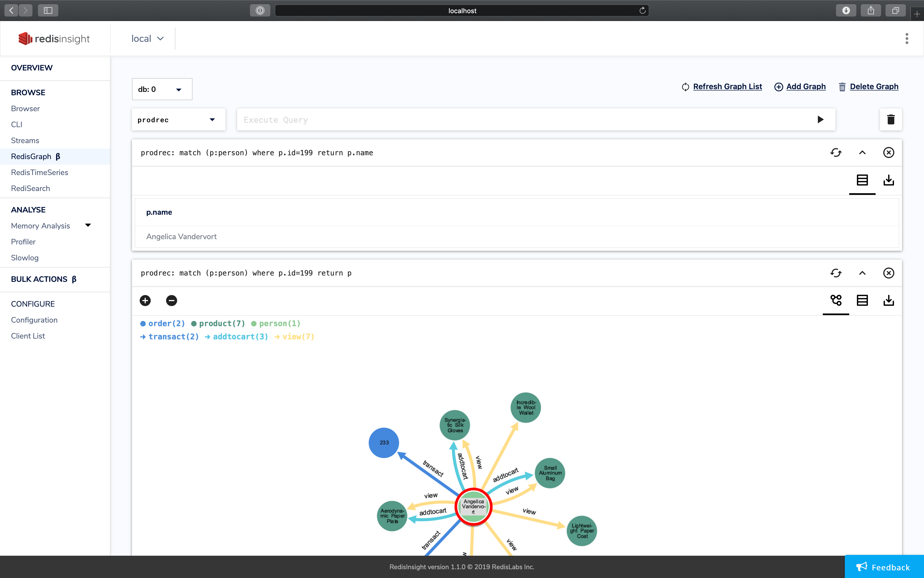Screen dimensions: 924x578
Task: Toggle transact(2) edge filter
Action: click(169, 337)
